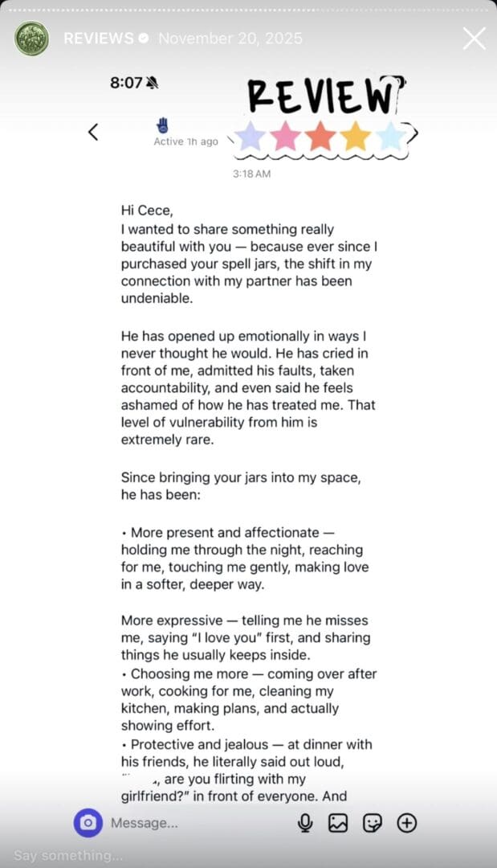Tap the blue hand chat avatar

(163, 125)
